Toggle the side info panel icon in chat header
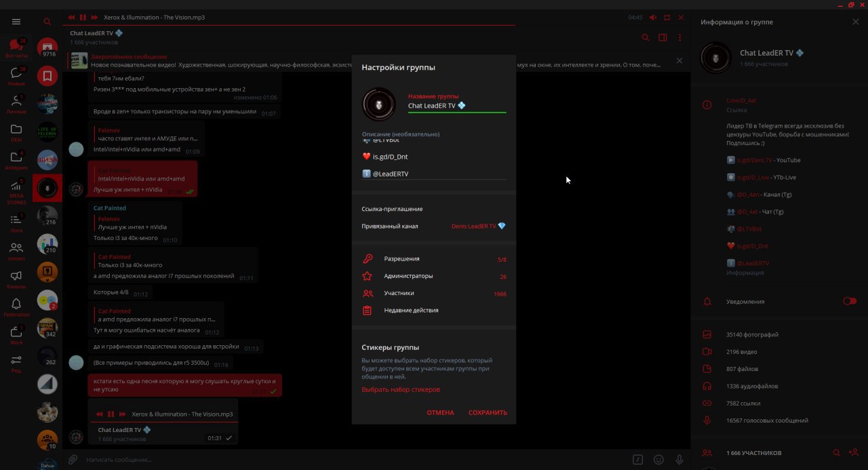Screen dimensions: 868x470 click(663, 37)
